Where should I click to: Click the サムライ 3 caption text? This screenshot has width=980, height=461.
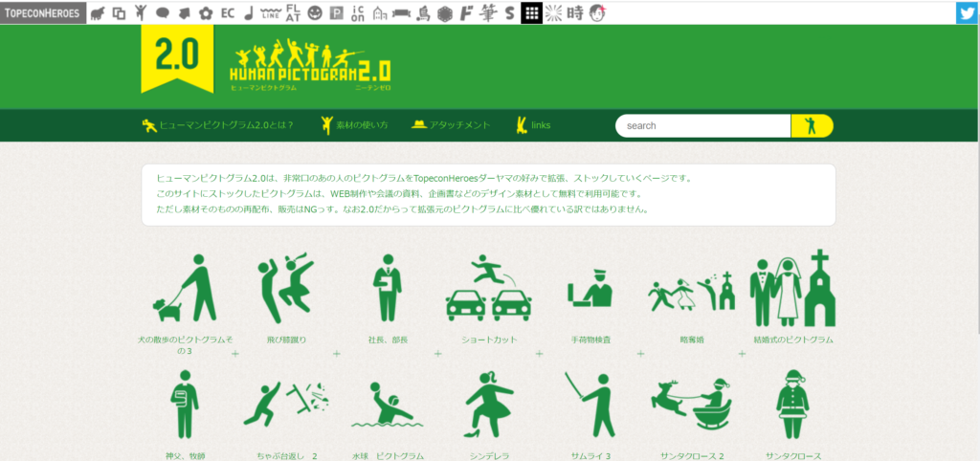[x=590, y=456]
